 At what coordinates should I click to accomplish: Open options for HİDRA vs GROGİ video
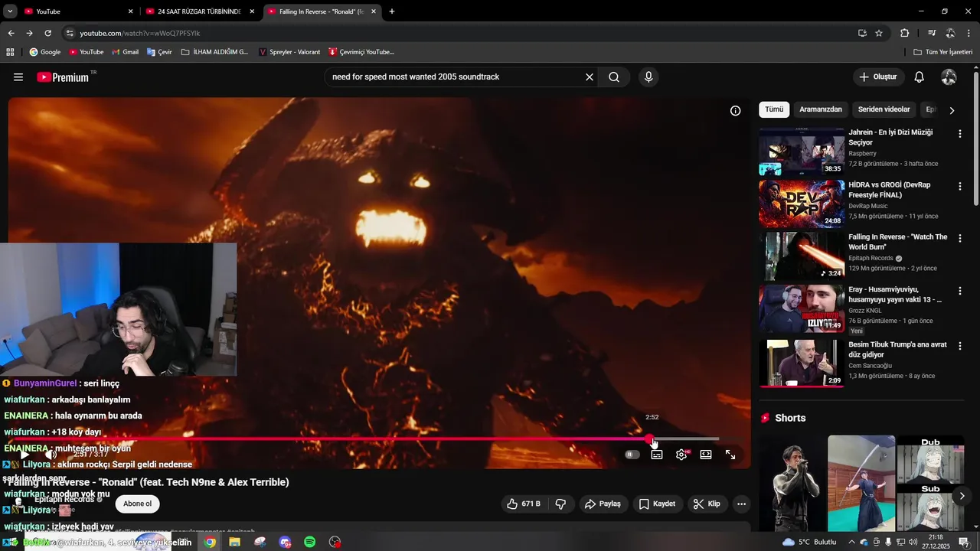pos(960,186)
